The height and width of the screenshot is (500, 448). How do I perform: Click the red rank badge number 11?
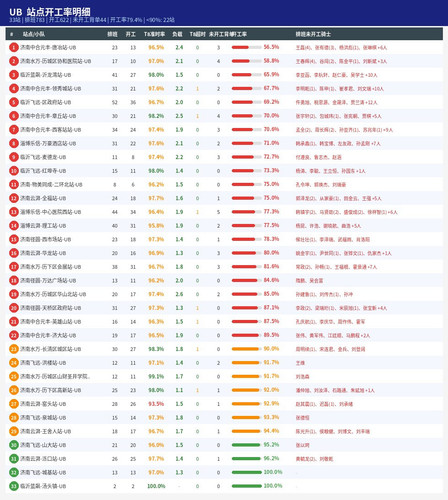click(14, 185)
